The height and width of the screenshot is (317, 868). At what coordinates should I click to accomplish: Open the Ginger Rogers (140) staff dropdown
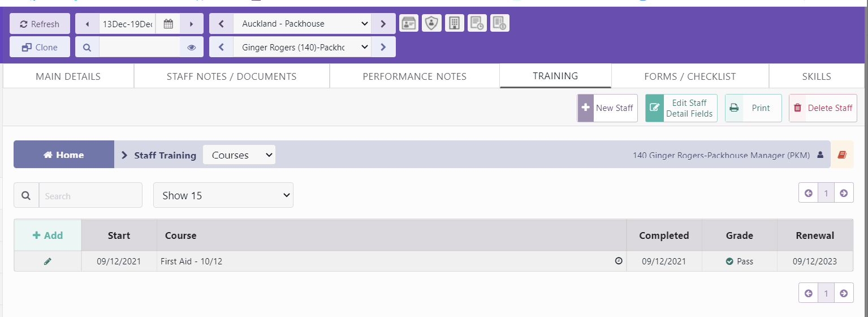click(x=303, y=47)
